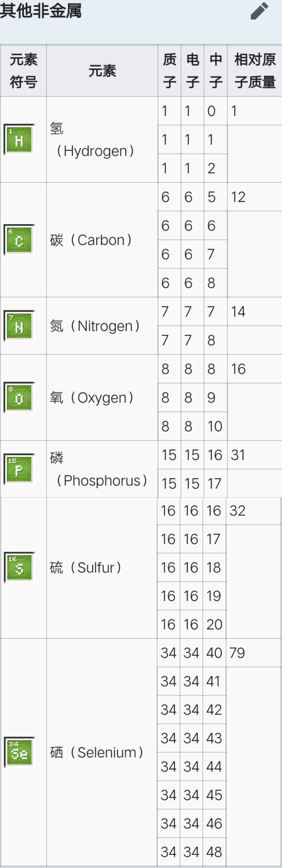Click Selenium's atomic mass value 79

(237, 653)
